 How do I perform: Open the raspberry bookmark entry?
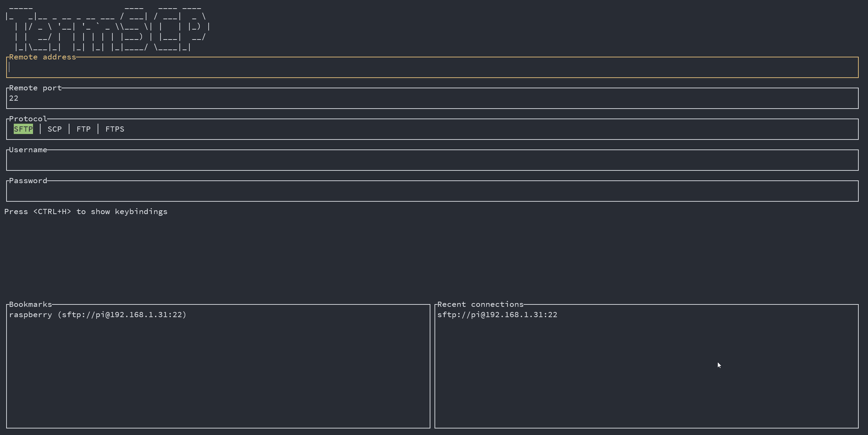coord(98,315)
